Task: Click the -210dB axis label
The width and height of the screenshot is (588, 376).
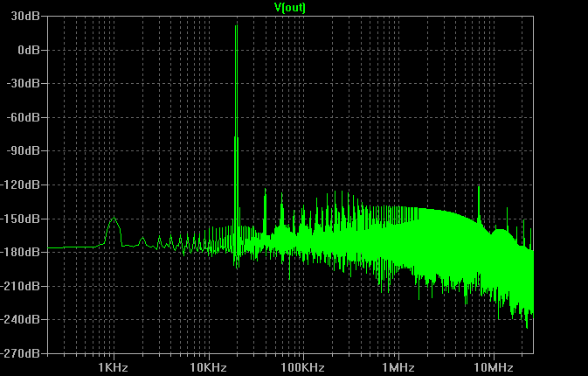Action: (x=20, y=286)
